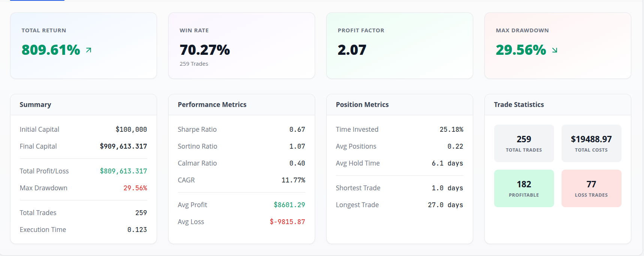Click the Sortino Ratio value 1.07
Viewport: 644px width, 256px height.
[297, 146]
